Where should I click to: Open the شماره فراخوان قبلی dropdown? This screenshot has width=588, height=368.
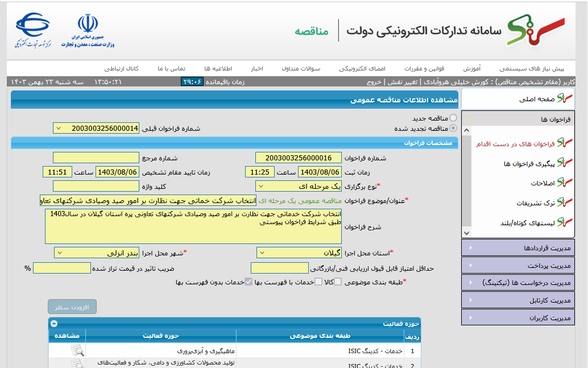(x=96, y=129)
